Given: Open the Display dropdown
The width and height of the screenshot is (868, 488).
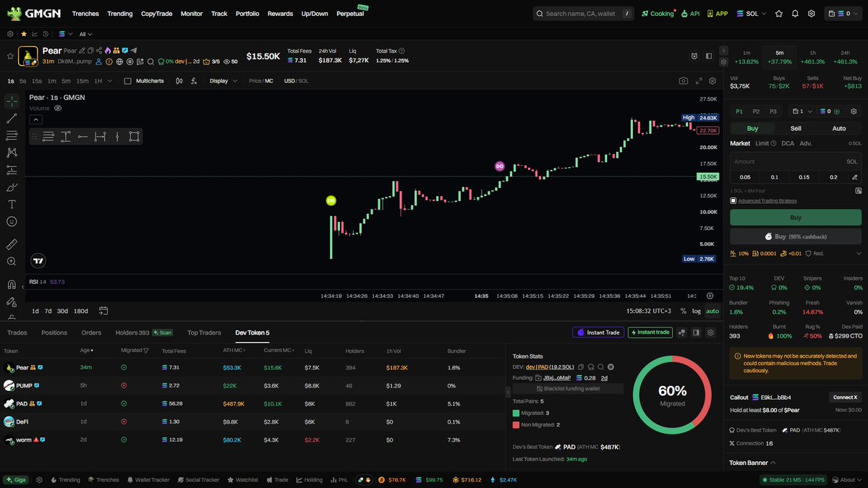Looking at the screenshot, I should 224,81.
